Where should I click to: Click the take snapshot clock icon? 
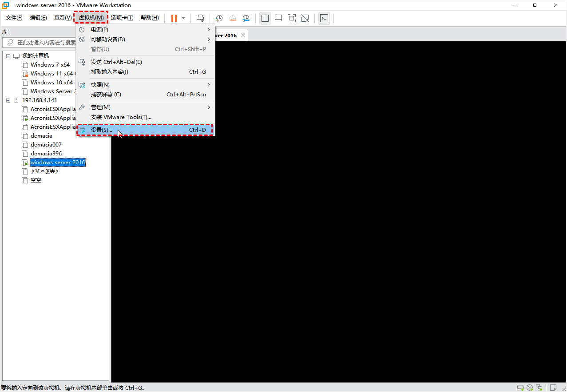pos(219,18)
